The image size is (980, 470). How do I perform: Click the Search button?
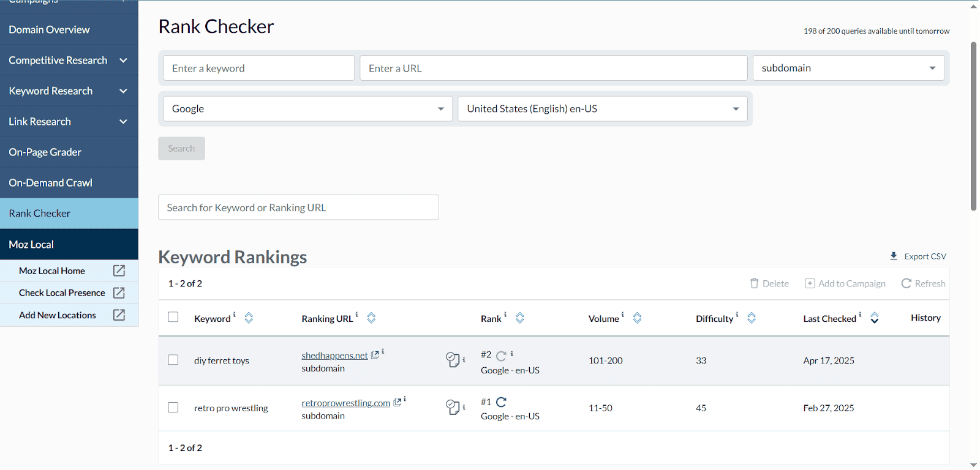tap(181, 148)
